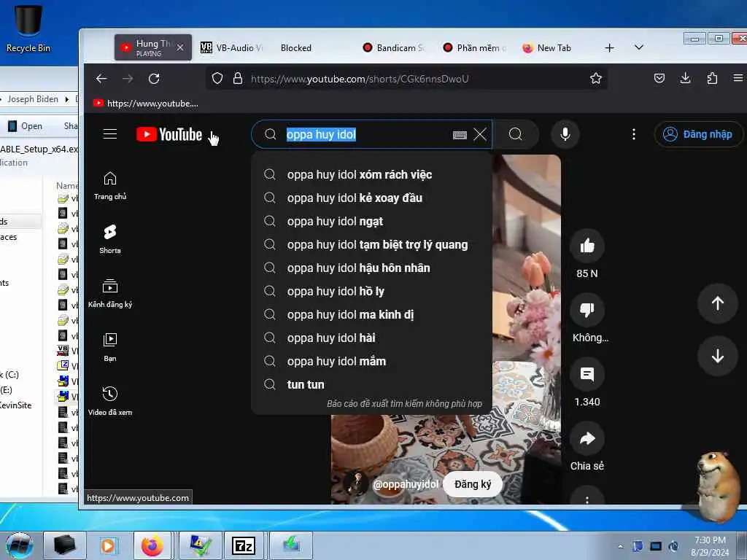Viewport: 747px width, 560px height.
Task: Open Kênh đăng ký subscriptions
Action: (110, 293)
